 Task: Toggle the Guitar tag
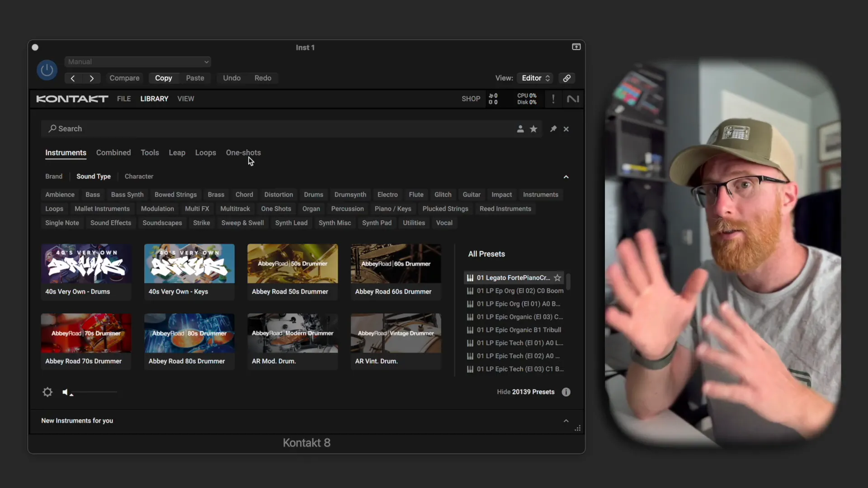click(x=472, y=195)
